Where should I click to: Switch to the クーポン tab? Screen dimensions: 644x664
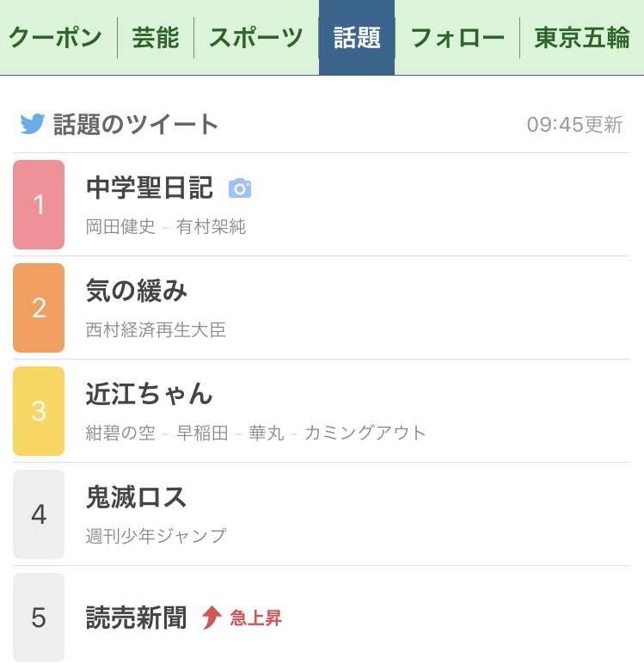click(x=56, y=37)
